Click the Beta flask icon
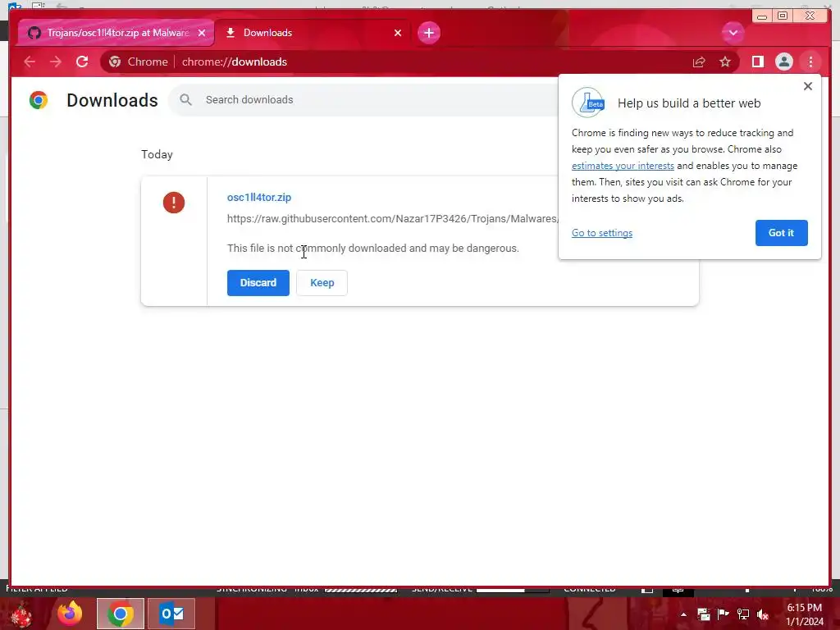This screenshot has height=630, width=840. tap(588, 103)
